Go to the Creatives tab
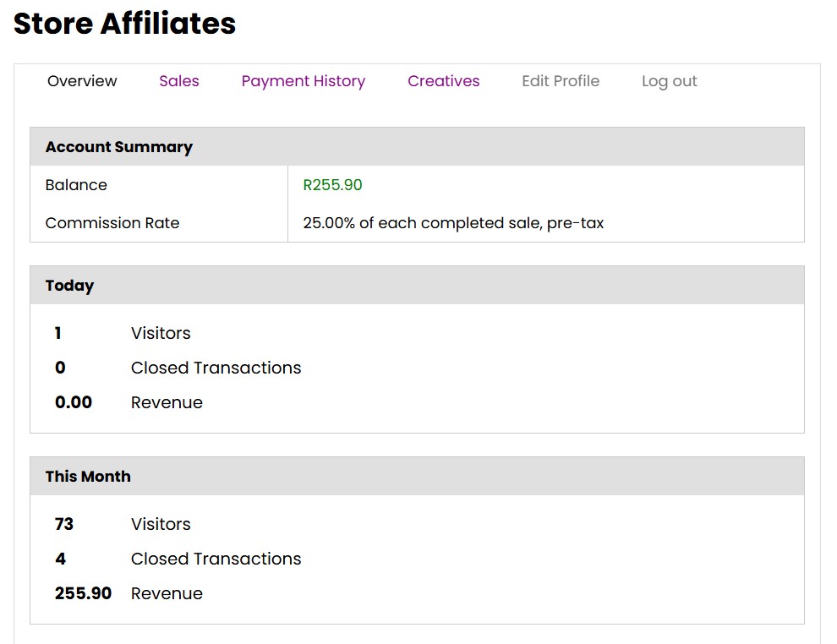 (x=443, y=81)
